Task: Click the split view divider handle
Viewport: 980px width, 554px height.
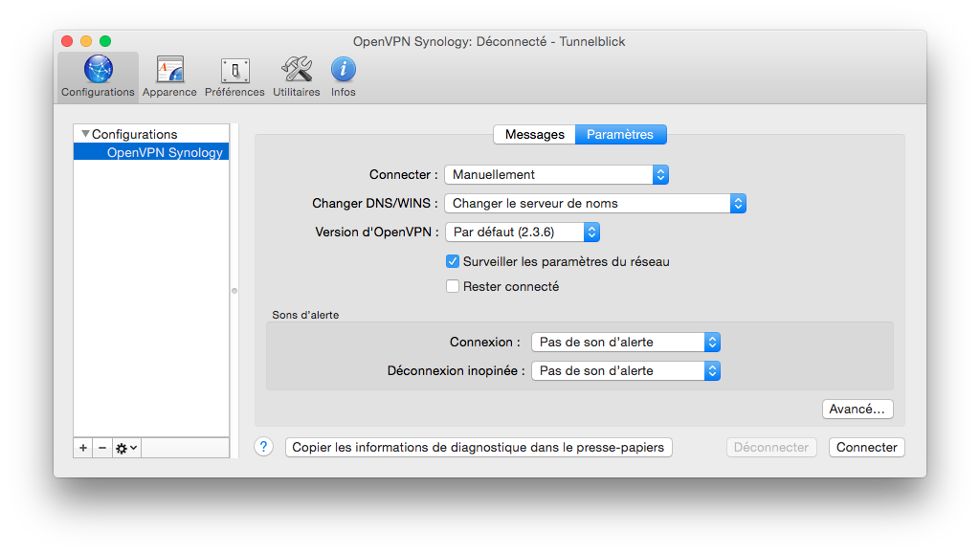Action: [234, 291]
